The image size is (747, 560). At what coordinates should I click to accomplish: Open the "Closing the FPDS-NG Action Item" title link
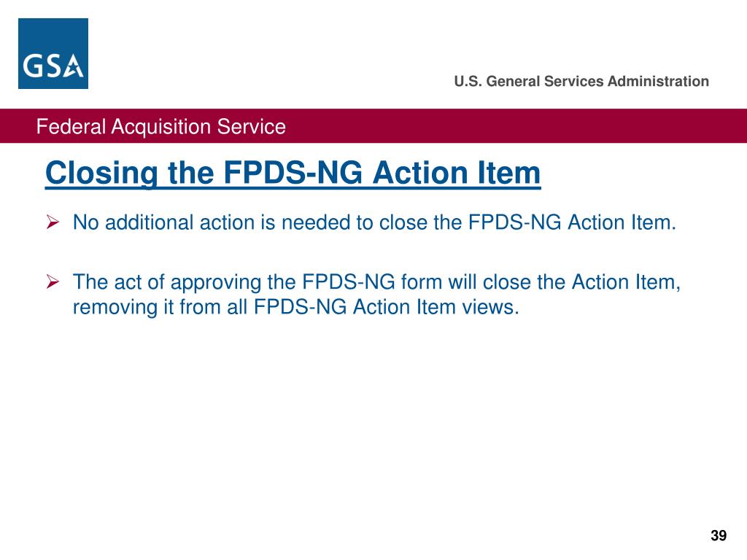[x=293, y=173]
